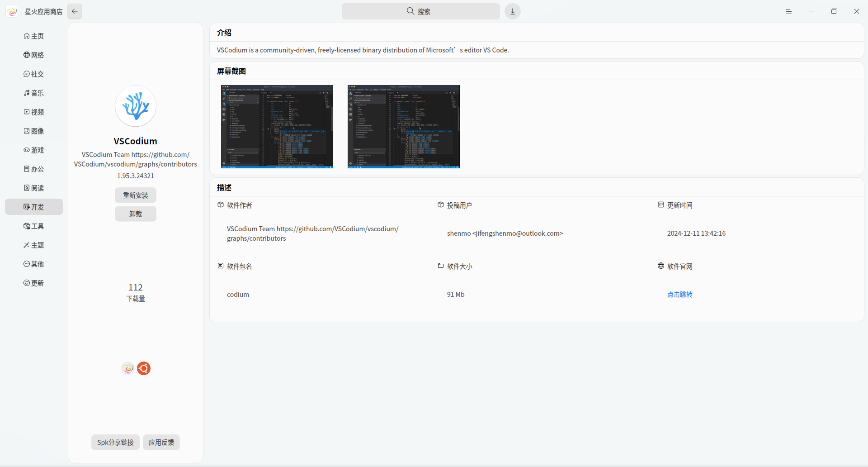Click the 星火应用商店 window title
Viewport: 868px width, 467px height.
point(44,11)
